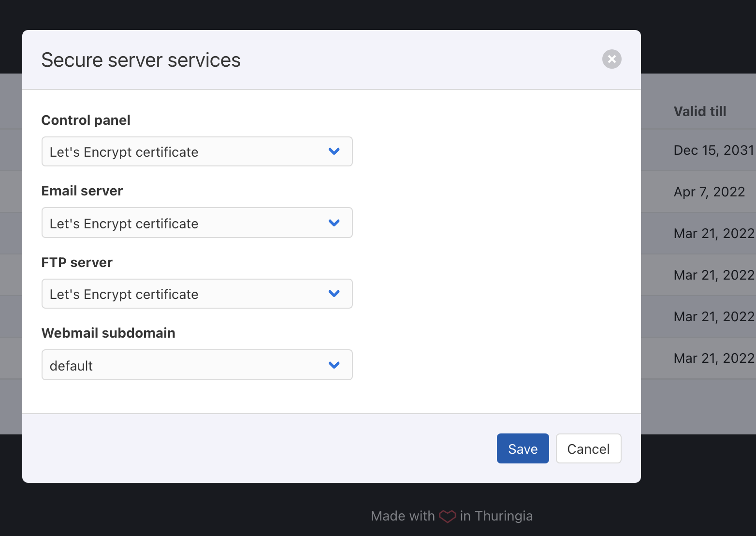Select the row valid till Dec 15, 2031
Viewport: 756px width, 536px height.
[713, 150]
